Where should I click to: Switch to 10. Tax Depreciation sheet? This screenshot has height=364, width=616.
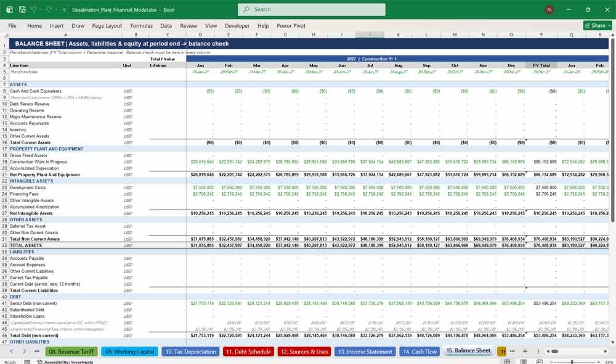190,352
